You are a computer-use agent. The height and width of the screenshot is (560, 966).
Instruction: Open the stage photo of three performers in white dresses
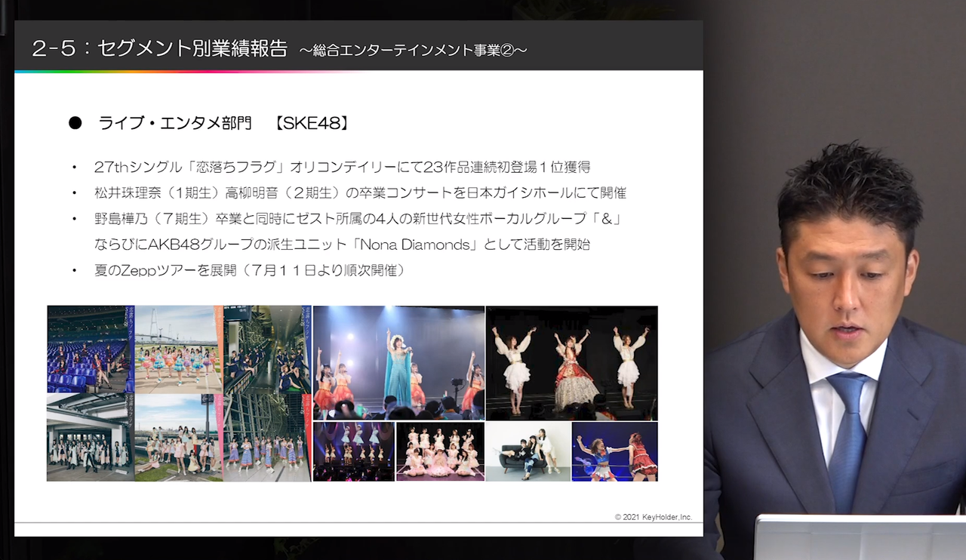571,363
